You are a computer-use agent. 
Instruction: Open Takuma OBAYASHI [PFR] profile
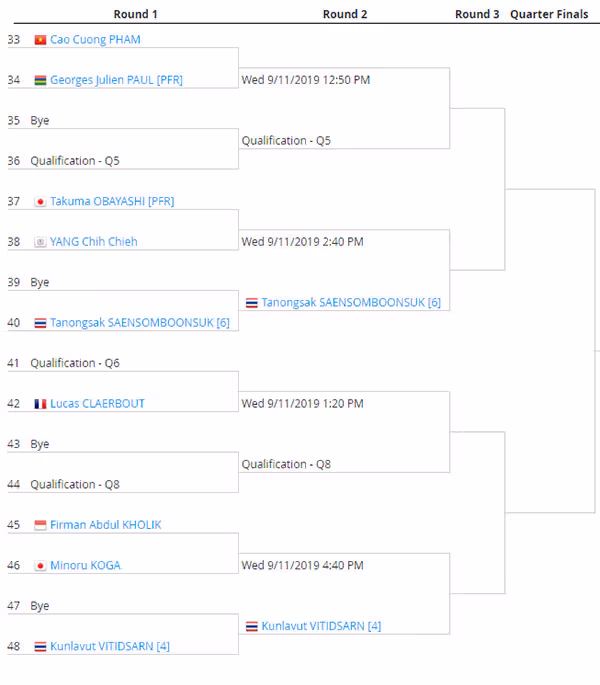[112, 201]
